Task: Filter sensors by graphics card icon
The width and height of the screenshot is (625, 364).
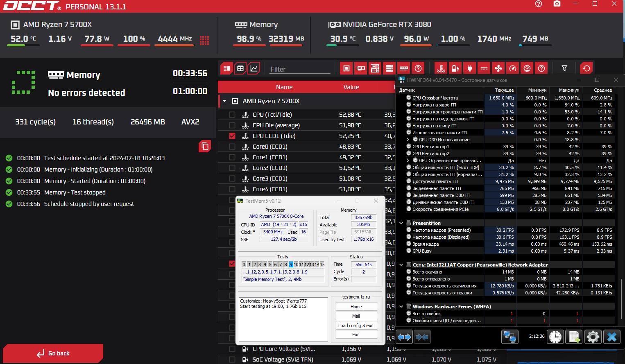Action: [x=361, y=68]
